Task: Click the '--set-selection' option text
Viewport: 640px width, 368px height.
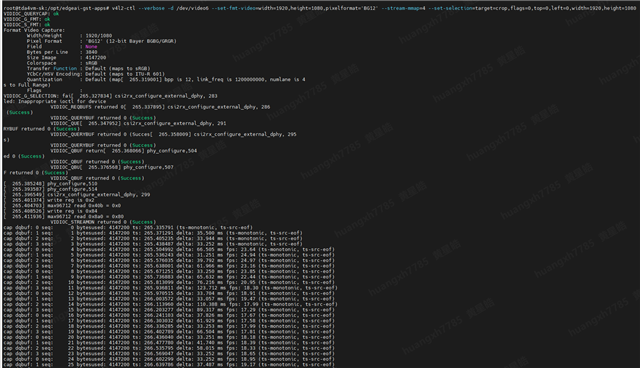Action: 450,8
